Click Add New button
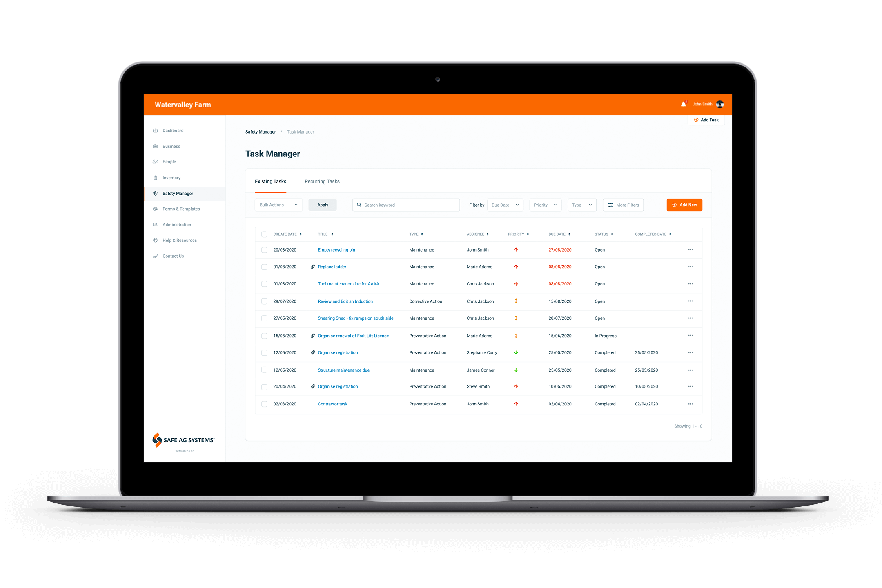Viewport: 882px width, 588px height. click(x=684, y=205)
